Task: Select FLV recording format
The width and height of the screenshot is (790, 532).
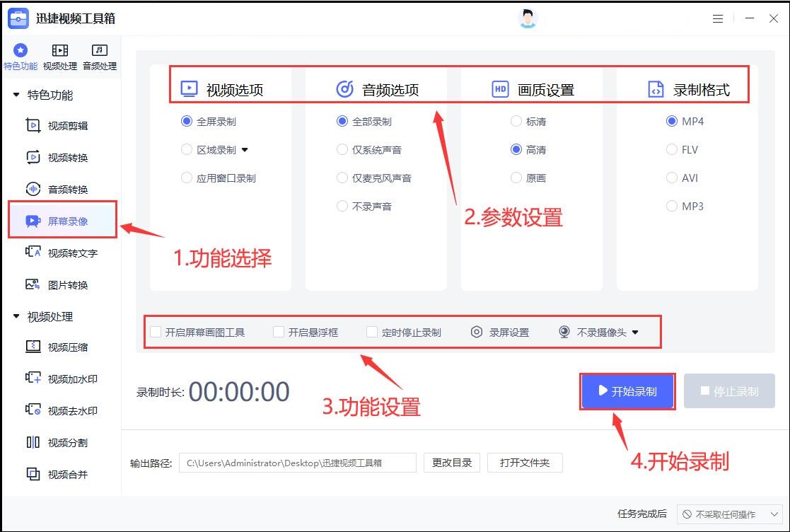Action: [682, 150]
